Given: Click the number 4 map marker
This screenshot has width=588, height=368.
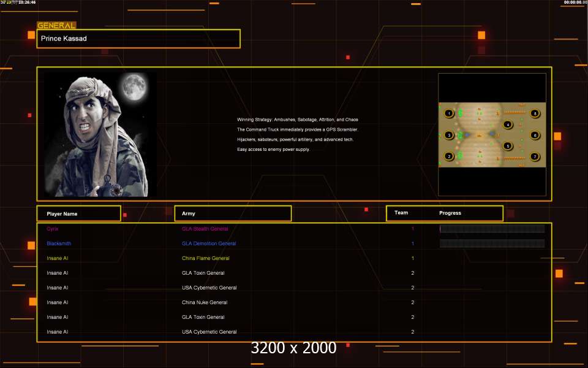Looking at the screenshot, I should tap(508, 124).
